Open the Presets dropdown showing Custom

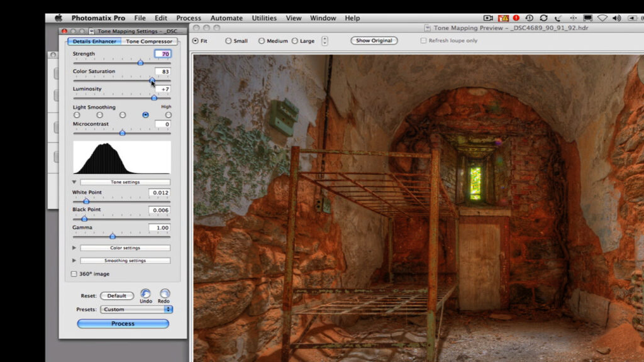[136, 309]
